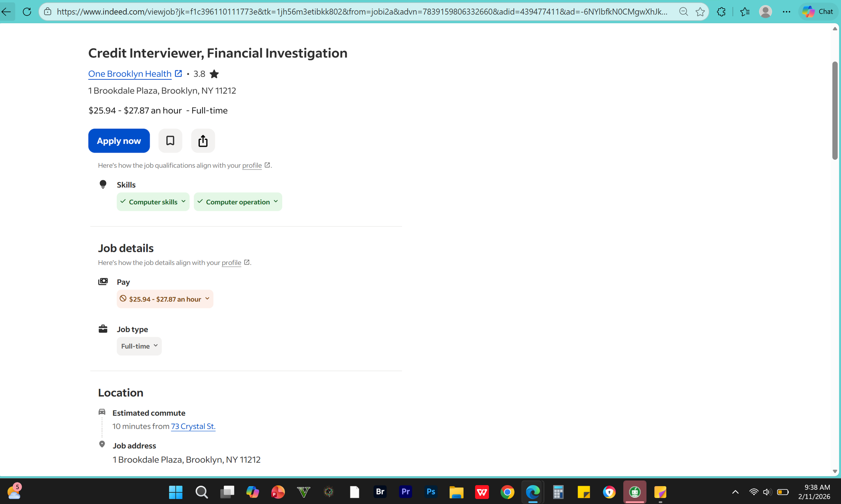Click the share job icon
The width and height of the screenshot is (841, 504).
[x=203, y=141]
